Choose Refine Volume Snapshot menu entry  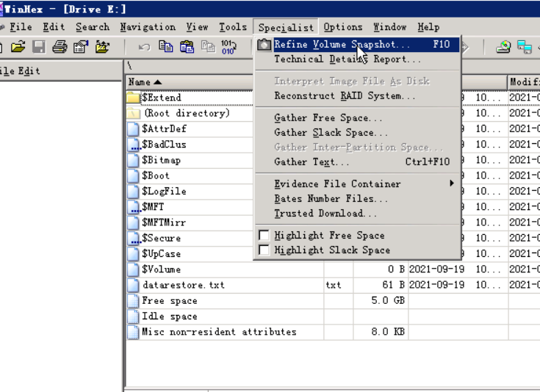click(x=358, y=45)
